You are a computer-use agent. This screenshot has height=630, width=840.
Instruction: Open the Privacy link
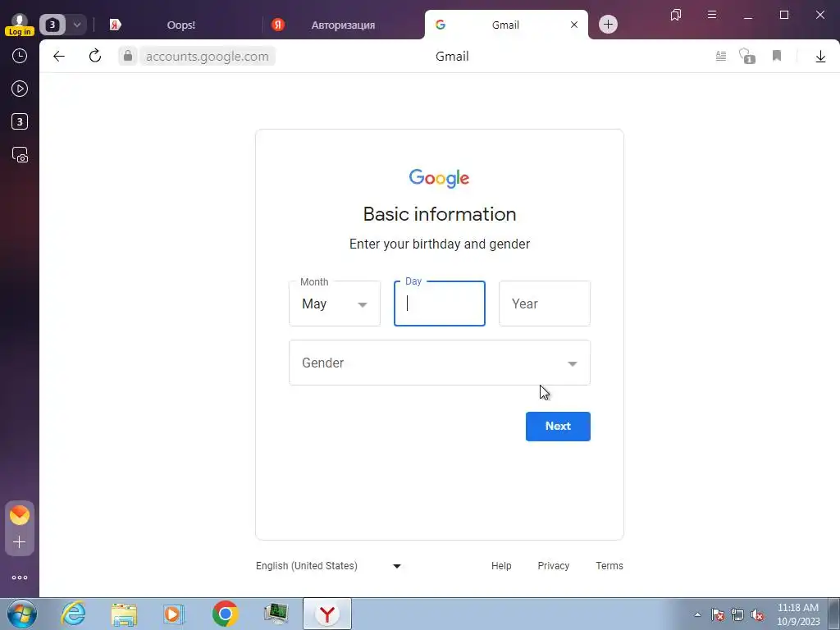(554, 566)
